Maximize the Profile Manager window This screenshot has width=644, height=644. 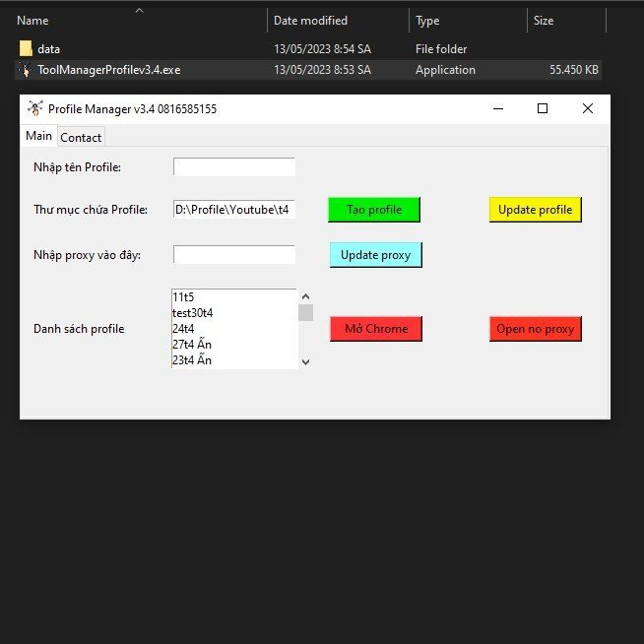point(543,108)
